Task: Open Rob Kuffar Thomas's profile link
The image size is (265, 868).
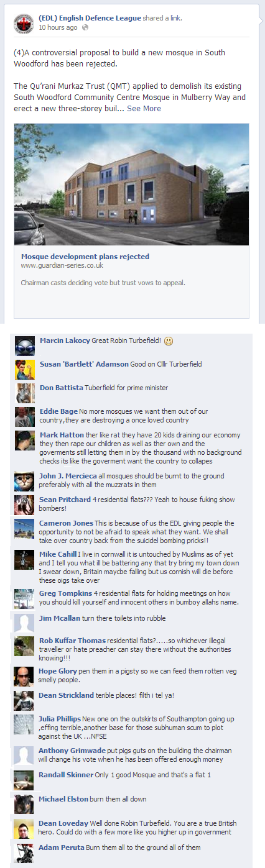Action: 72,641
